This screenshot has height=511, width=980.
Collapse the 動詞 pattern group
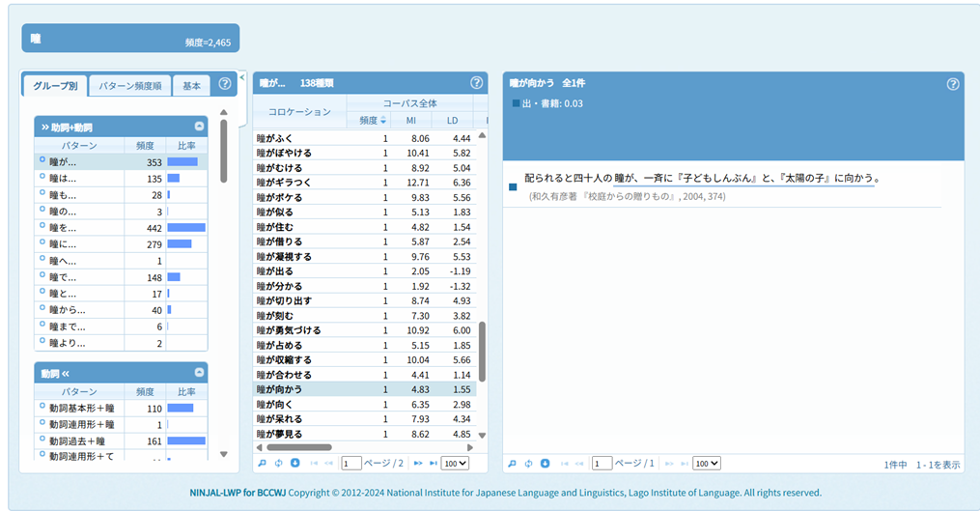tap(199, 372)
